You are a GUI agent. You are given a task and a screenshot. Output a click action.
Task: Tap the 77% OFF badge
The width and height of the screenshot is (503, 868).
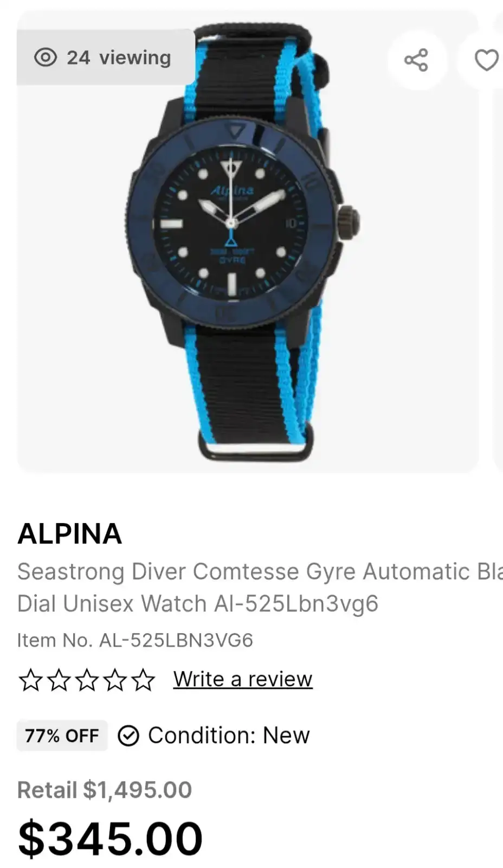[x=62, y=736]
